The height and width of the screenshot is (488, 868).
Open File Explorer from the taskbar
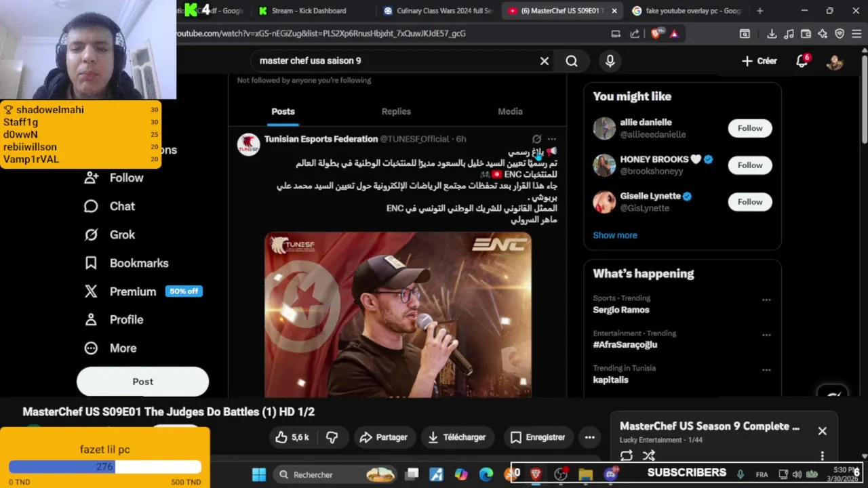[586, 474]
